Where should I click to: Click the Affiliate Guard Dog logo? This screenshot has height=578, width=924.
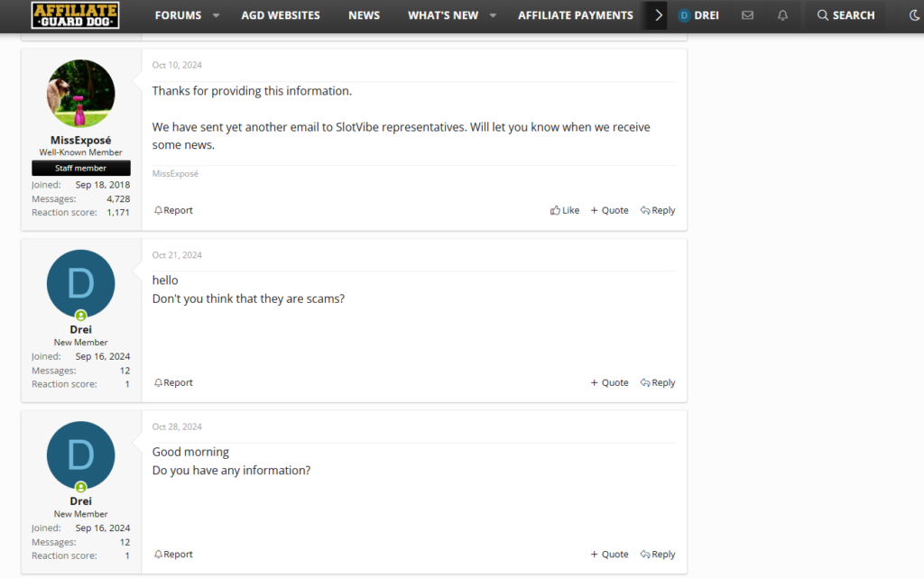76,15
